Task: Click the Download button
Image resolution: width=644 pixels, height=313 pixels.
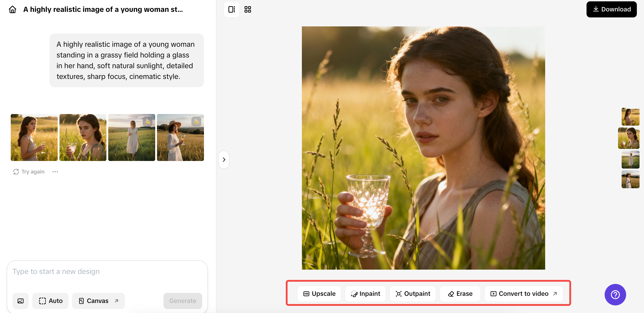Action: (611, 9)
